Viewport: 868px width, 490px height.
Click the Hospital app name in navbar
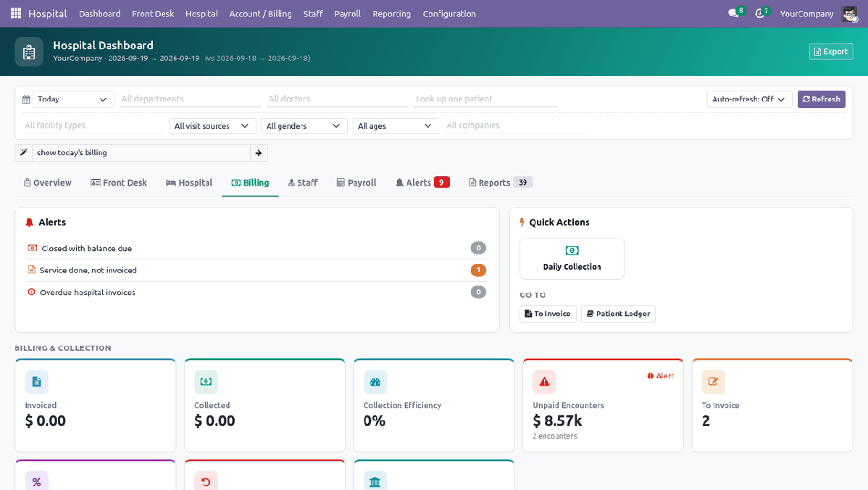pos(48,13)
